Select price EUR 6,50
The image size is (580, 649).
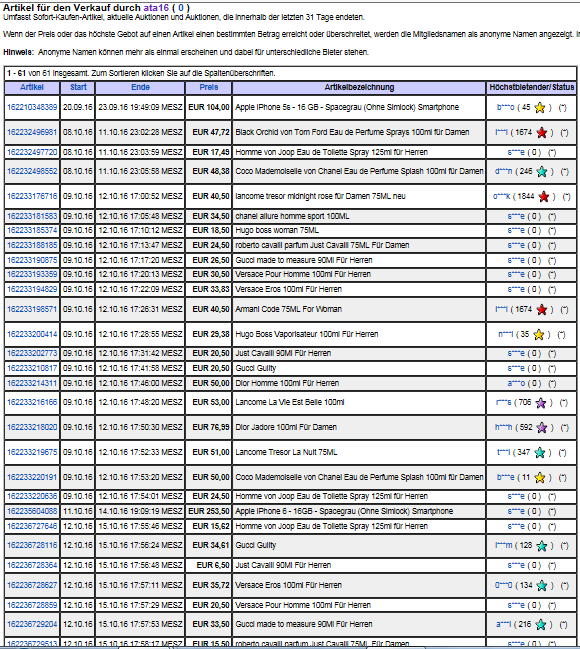pos(213,565)
